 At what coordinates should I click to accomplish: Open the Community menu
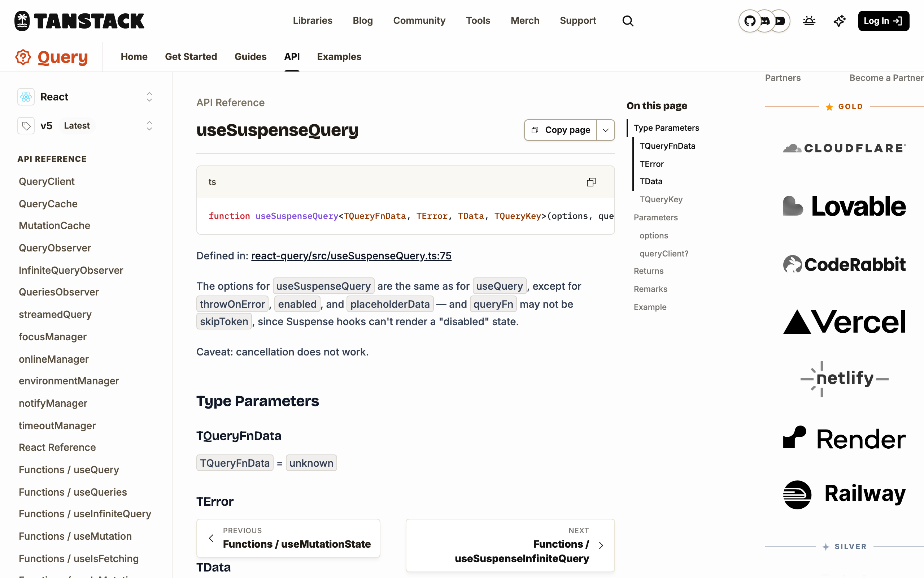pos(419,21)
